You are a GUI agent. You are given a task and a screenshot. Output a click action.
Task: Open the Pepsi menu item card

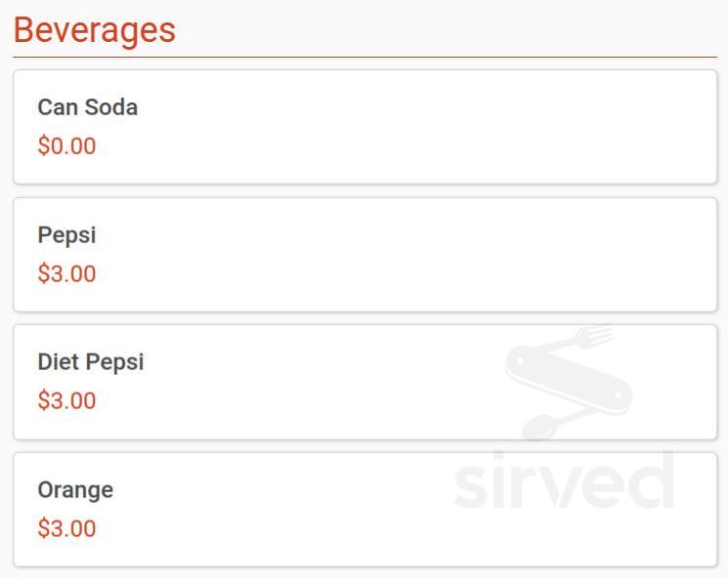coord(364,255)
